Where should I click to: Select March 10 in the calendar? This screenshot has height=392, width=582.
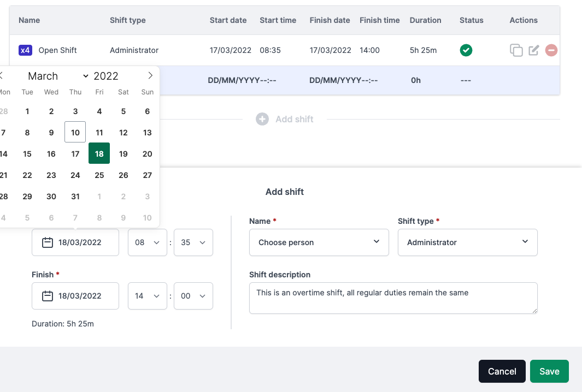[x=75, y=132]
